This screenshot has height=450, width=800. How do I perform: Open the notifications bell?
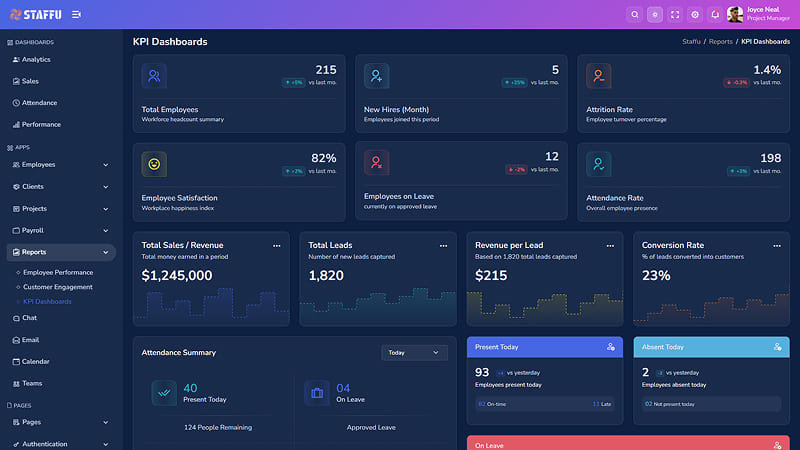pos(715,15)
